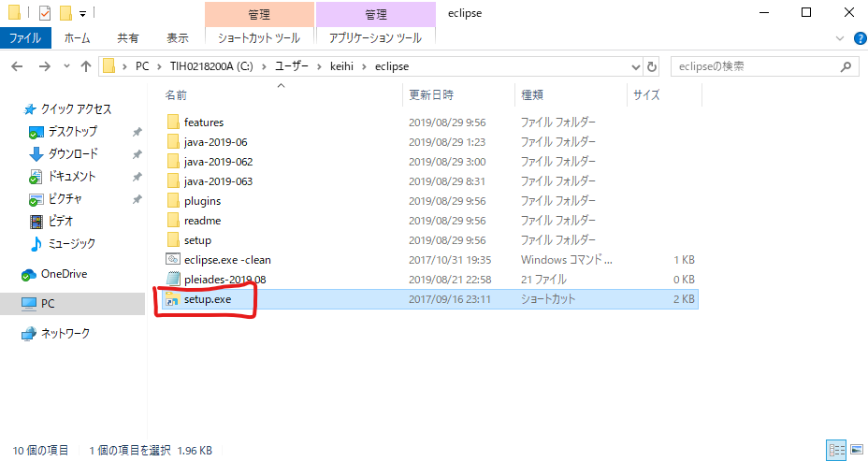
Task: Go up one folder level
Action: [x=86, y=66]
